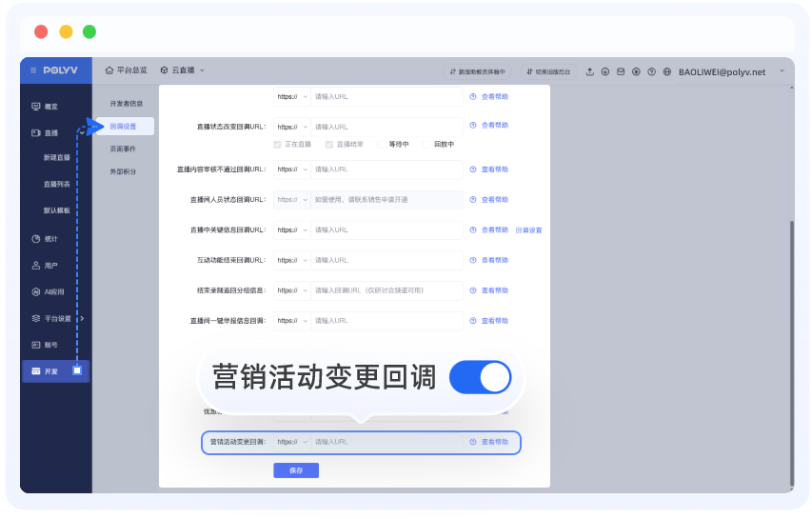Click the 账号 account card icon in sidebar

click(x=36, y=345)
